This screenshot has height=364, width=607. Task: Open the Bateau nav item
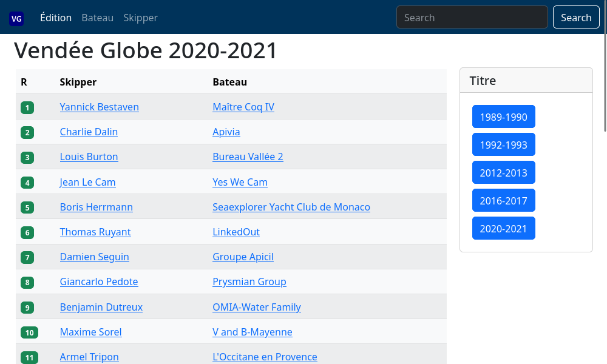[x=98, y=18]
